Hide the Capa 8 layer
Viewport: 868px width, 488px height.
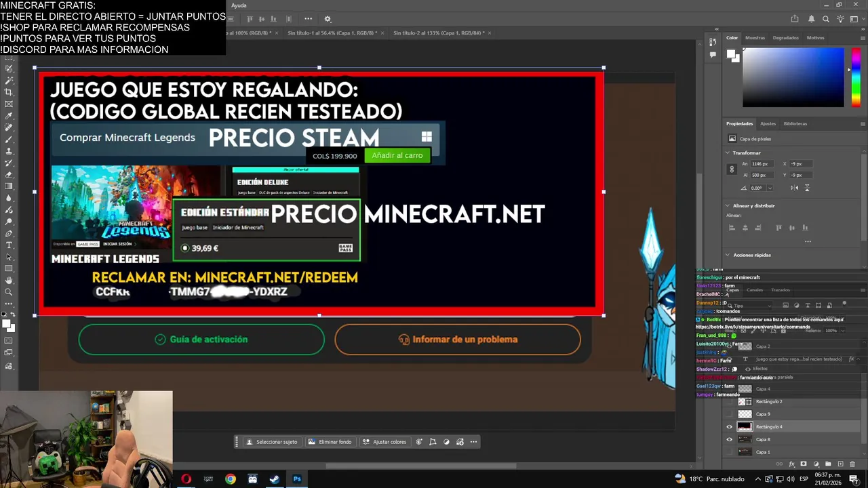[730, 439]
